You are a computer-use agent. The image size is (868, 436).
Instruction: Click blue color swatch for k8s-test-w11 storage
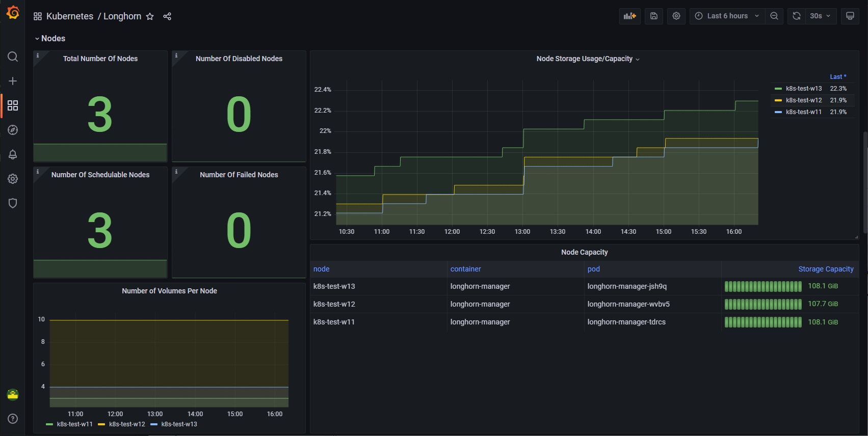[x=778, y=112]
